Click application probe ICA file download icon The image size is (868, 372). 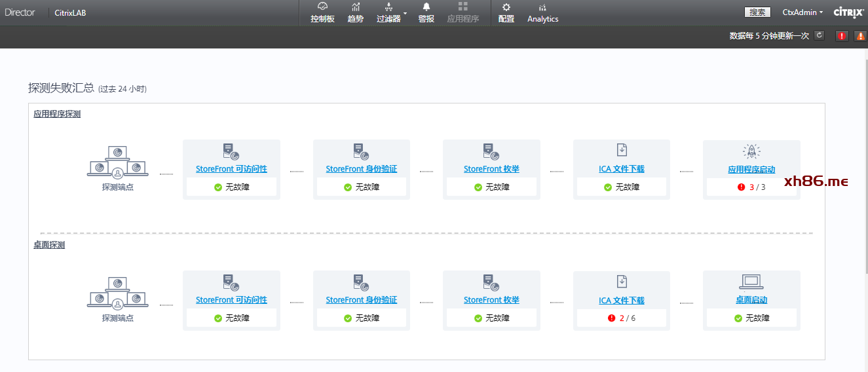coord(622,151)
